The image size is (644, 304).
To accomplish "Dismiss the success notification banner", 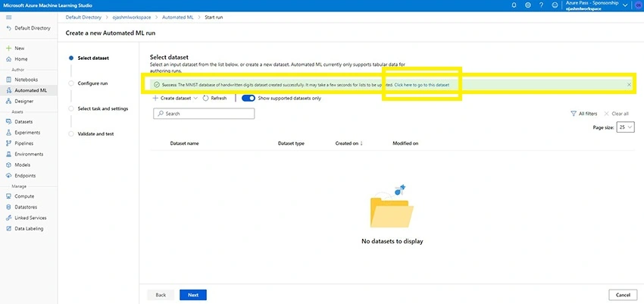I will [x=629, y=85].
